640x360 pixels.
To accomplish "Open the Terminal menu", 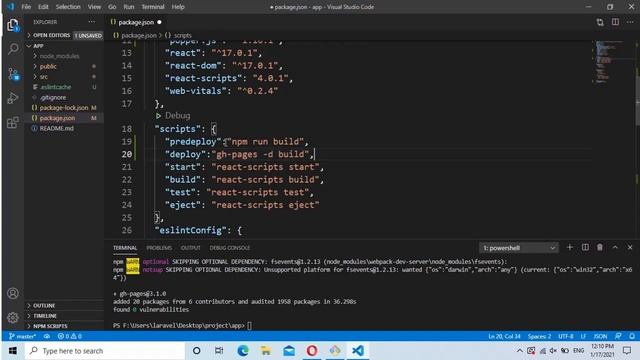I will (x=153, y=7).
